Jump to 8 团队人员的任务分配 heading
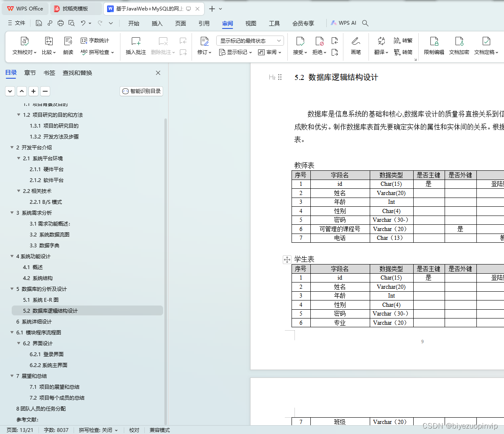 pyautogui.click(x=41, y=408)
